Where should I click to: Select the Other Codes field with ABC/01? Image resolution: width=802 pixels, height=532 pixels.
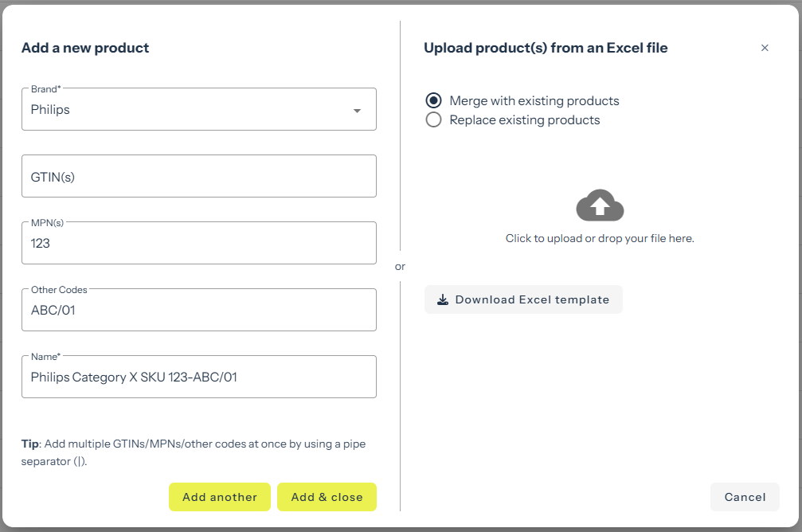(x=198, y=311)
